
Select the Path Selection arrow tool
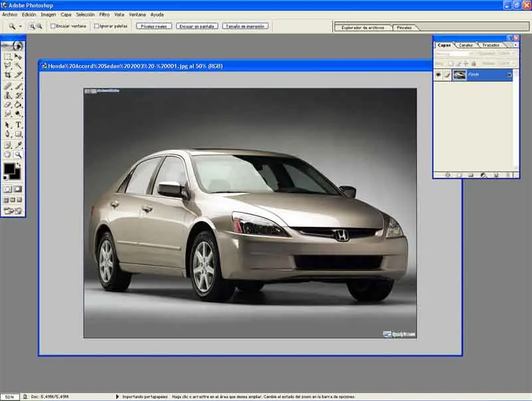(x=7, y=125)
